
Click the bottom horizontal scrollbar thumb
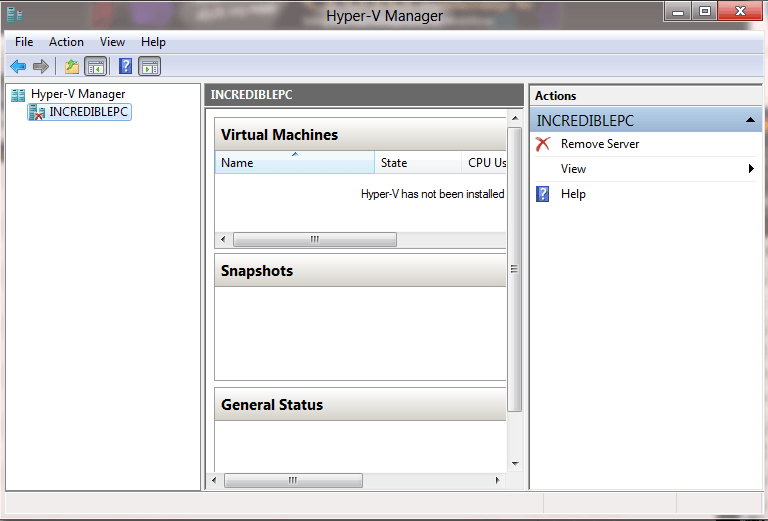[293, 480]
